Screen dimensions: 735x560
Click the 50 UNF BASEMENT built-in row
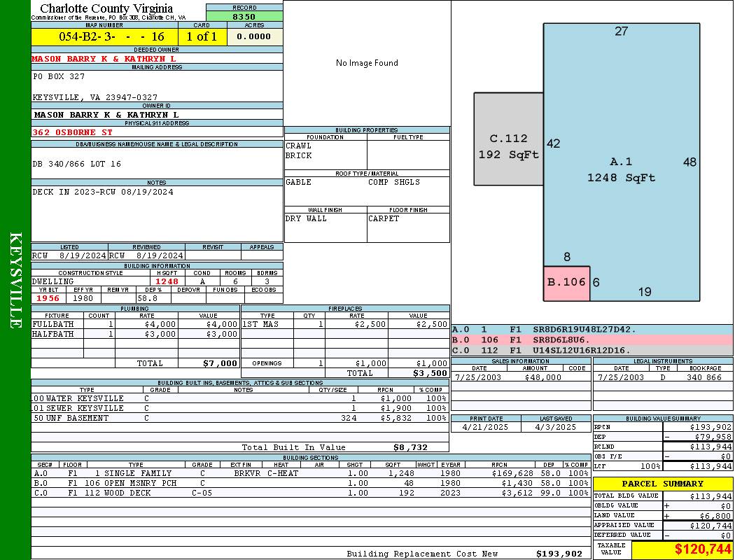239,418
